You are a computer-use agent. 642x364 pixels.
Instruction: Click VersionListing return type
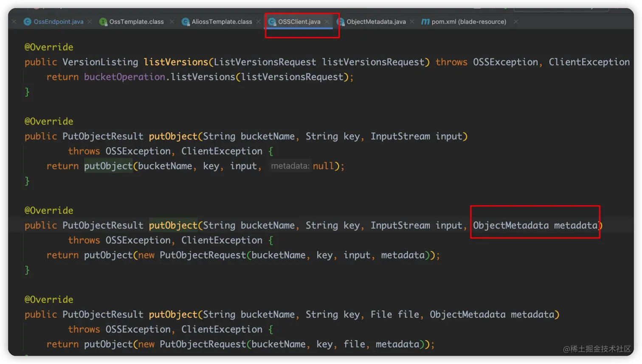[x=100, y=62]
